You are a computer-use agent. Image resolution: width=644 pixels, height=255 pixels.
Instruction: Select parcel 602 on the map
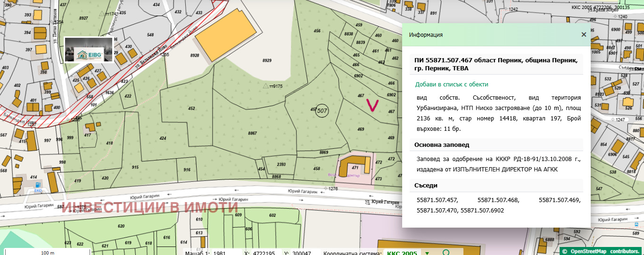pos(272,215)
